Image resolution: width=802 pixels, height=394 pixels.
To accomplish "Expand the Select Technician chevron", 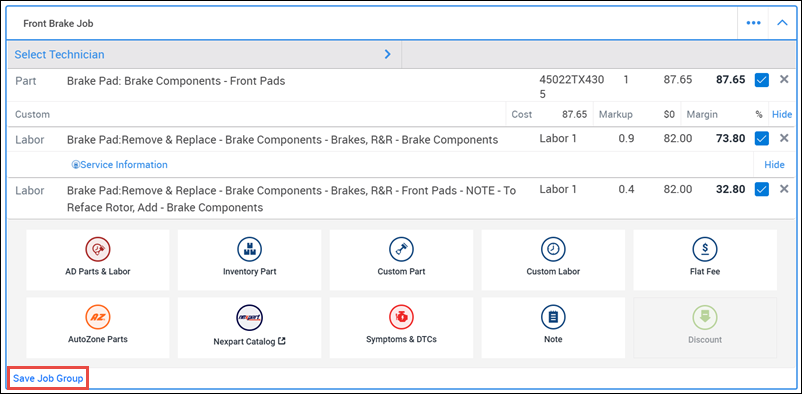I will 387,54.
